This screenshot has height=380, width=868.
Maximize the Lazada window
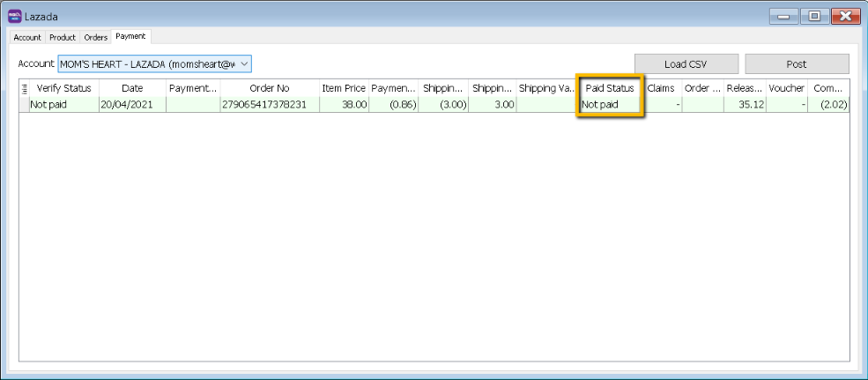814,15
